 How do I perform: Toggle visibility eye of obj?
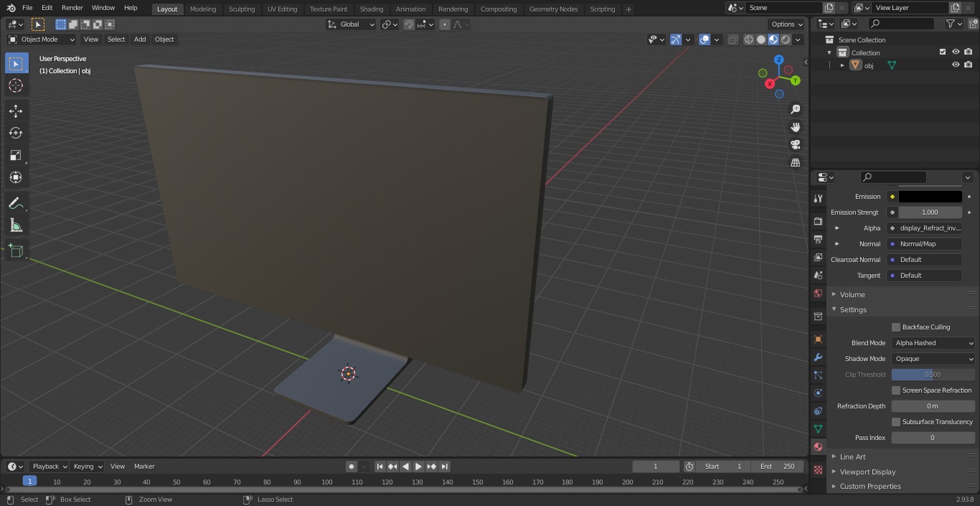[956, 65]
